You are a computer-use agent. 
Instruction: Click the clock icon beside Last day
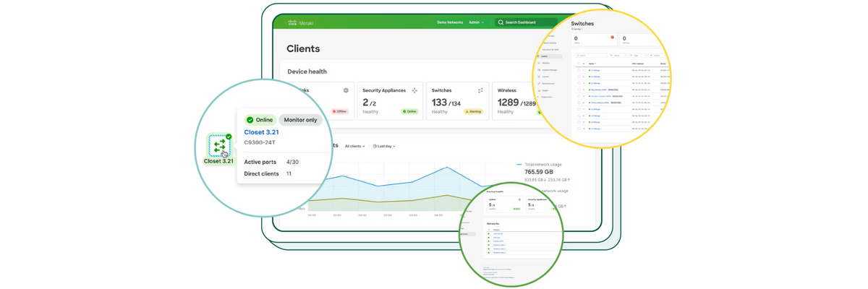[x=375, y=146]
